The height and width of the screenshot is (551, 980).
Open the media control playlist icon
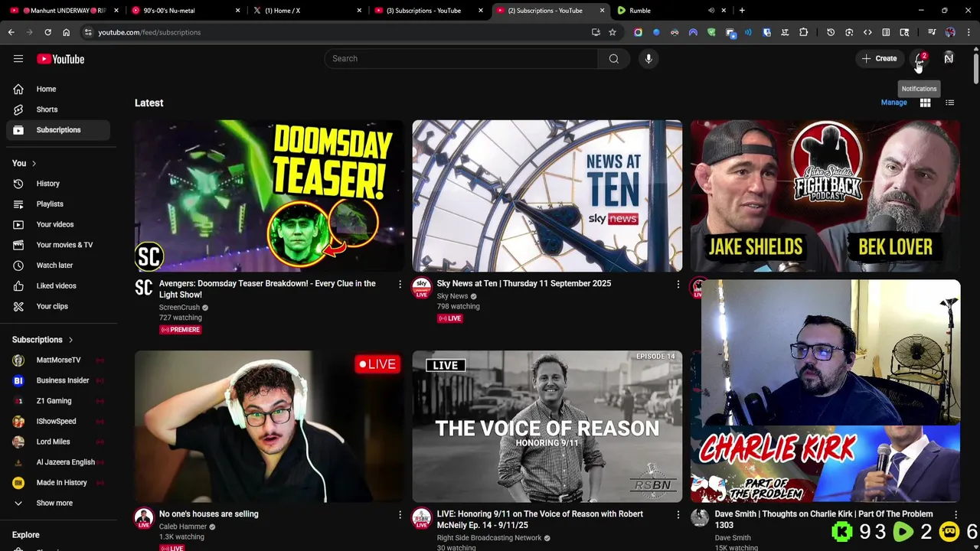coord(932,32)
